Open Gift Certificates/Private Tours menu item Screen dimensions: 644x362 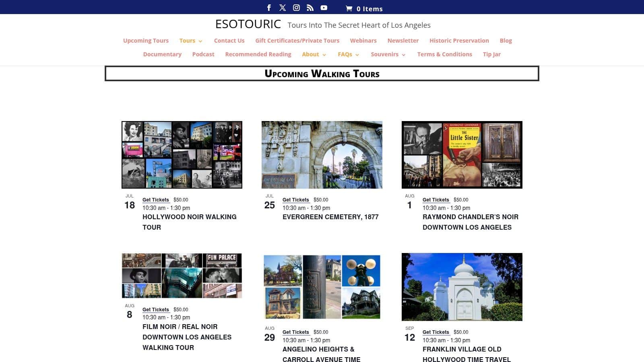click(x=297, y=41)
